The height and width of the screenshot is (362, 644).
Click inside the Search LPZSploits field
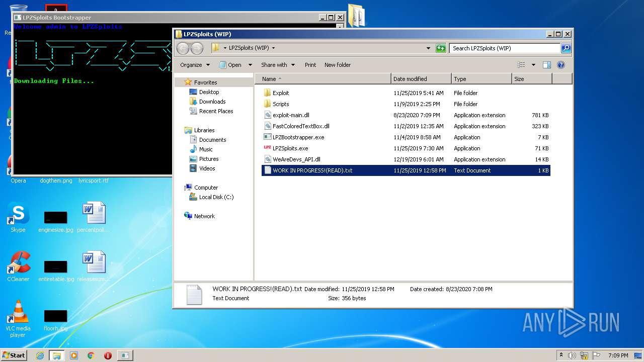pyautogui.click(x=505, y=48)
